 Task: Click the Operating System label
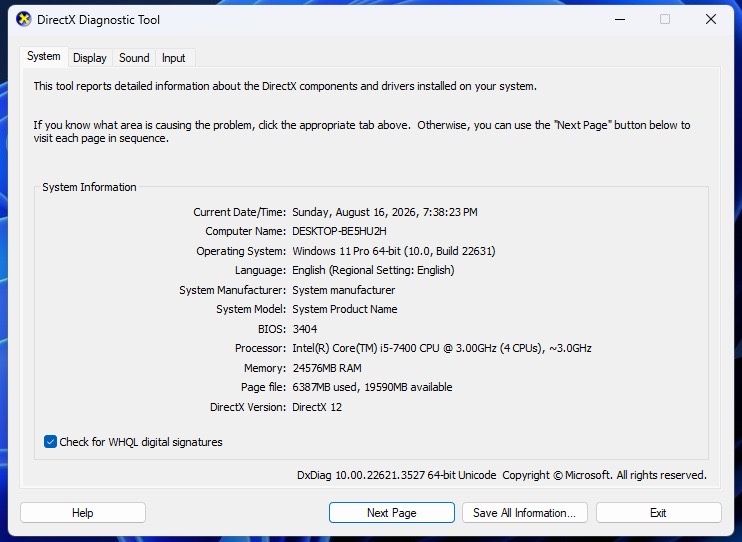(241, 251)
